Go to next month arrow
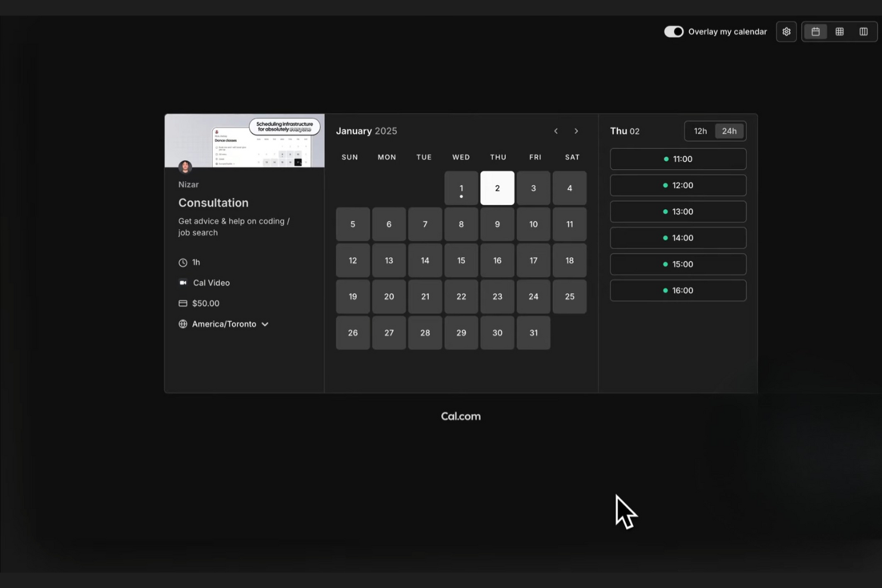The image size is (882, 588). point(576,131)
